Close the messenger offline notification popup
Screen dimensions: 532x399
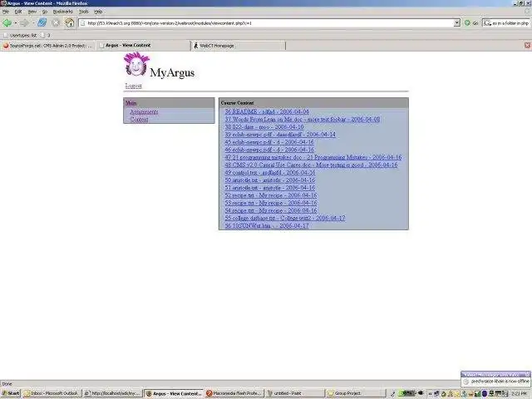[x=528, y=375]
